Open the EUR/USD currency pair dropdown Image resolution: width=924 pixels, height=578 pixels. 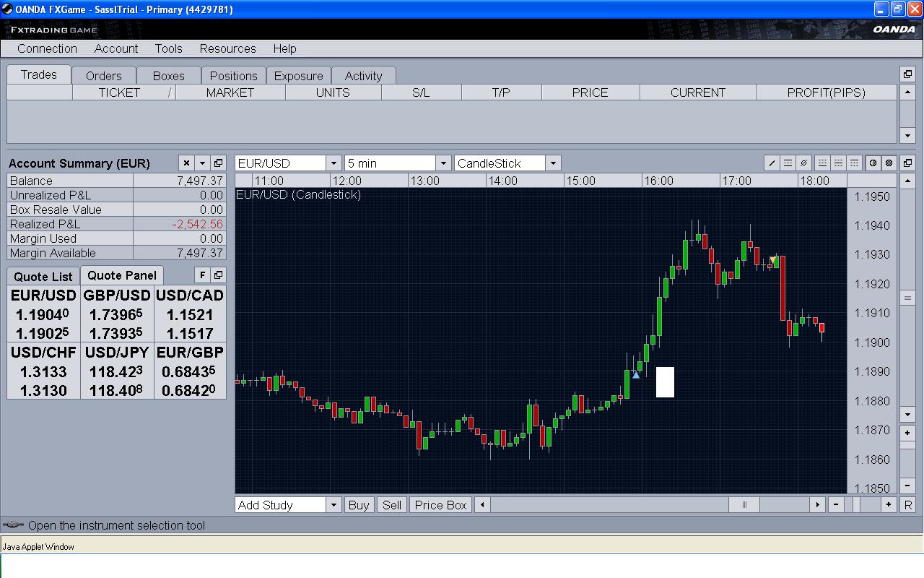point(334,163)
